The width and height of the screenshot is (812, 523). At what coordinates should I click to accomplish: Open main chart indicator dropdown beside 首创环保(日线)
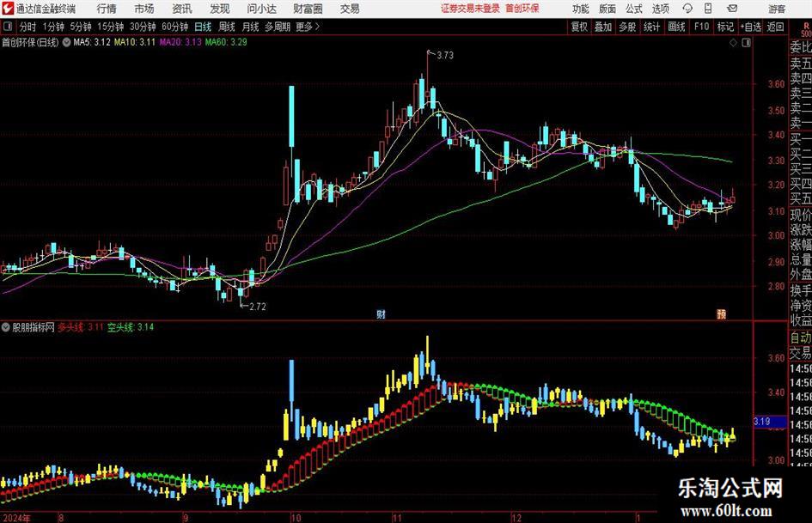67,42
